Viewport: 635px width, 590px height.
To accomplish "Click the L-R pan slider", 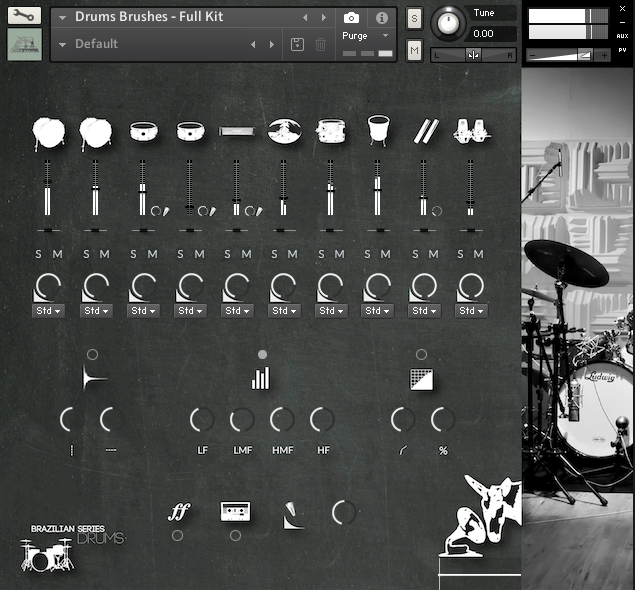I will [x=473, y=55].
